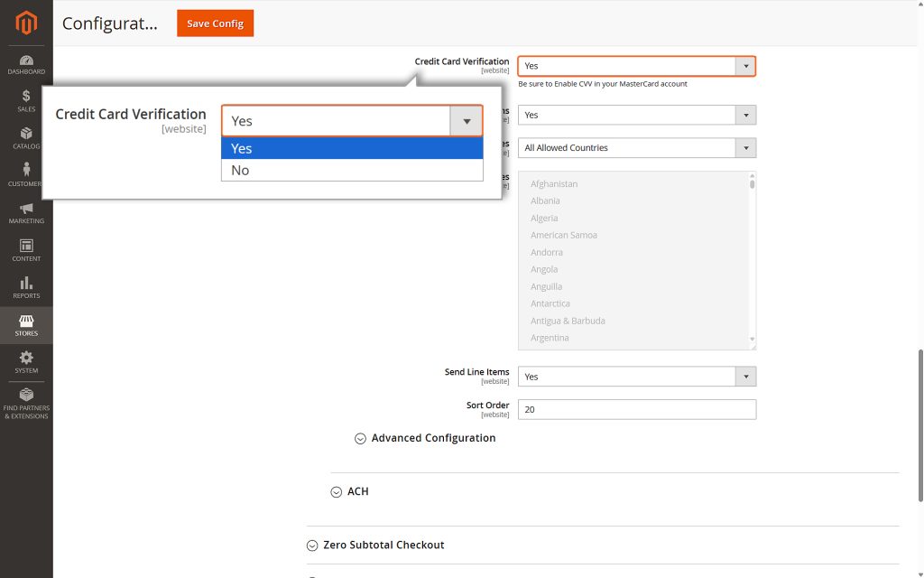Select the Dashboard sidebar icon

pos(25,62)
